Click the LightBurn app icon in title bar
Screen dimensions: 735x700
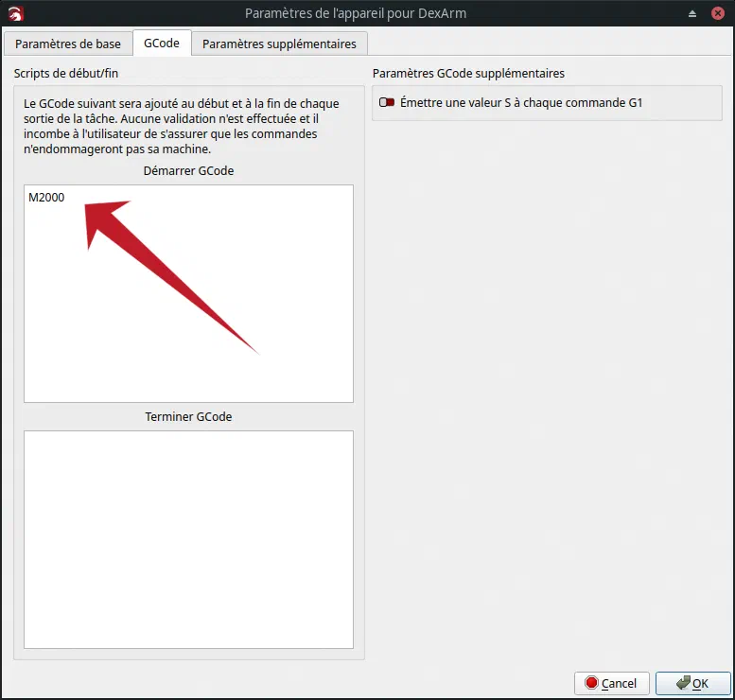pos(16,13)
